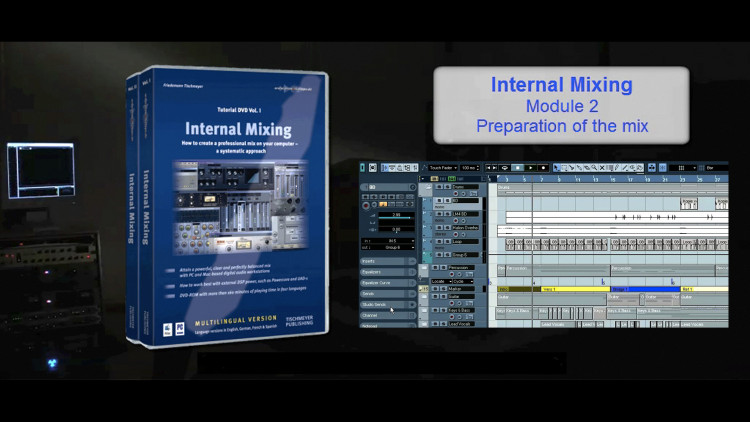
Task: Open the Touch Fader automation mode dropdown
Action: pyautogui.click(x=442, y=168)
